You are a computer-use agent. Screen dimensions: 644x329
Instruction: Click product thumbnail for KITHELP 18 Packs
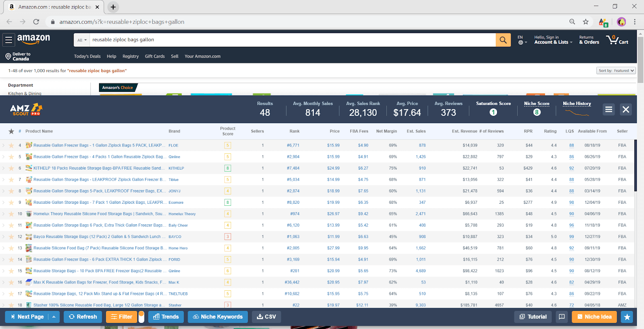click(29, 168)
